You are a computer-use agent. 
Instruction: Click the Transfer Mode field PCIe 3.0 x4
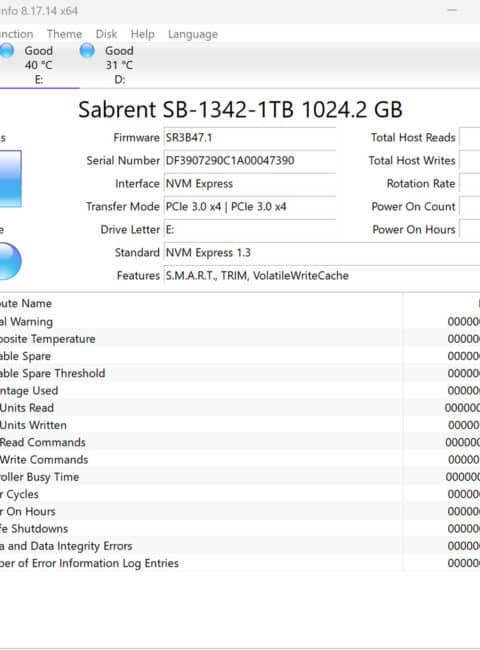pos(250,206)
